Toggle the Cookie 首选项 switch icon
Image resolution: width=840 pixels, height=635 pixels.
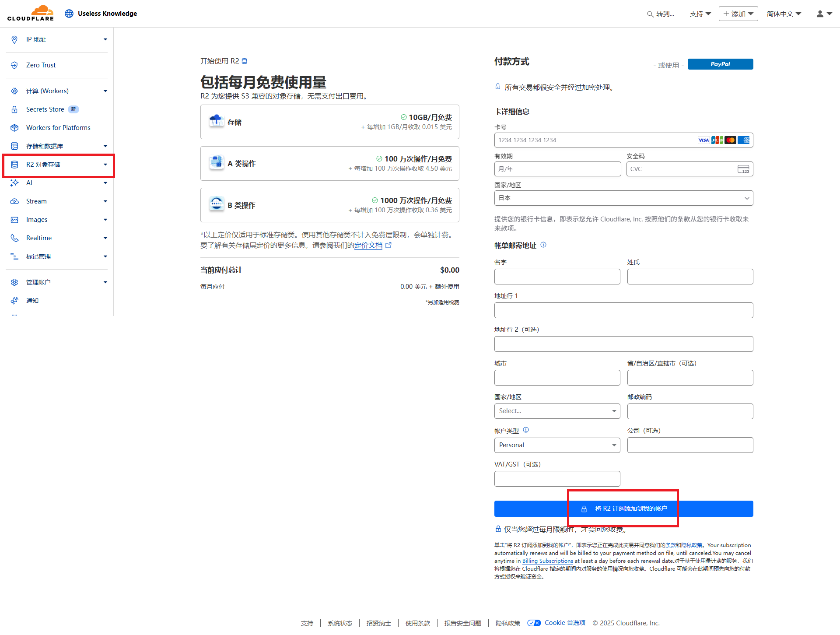click(534, 623)
